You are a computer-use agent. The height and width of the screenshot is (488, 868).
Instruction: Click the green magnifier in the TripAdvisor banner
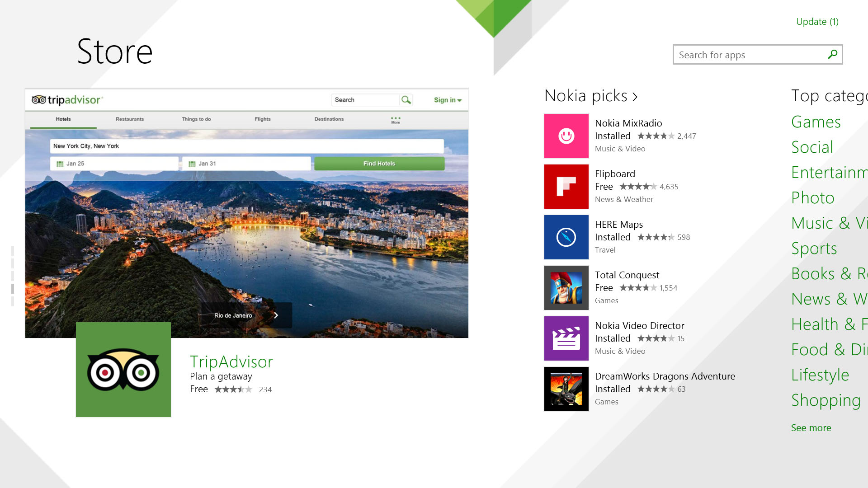click(x=406, y=100)
